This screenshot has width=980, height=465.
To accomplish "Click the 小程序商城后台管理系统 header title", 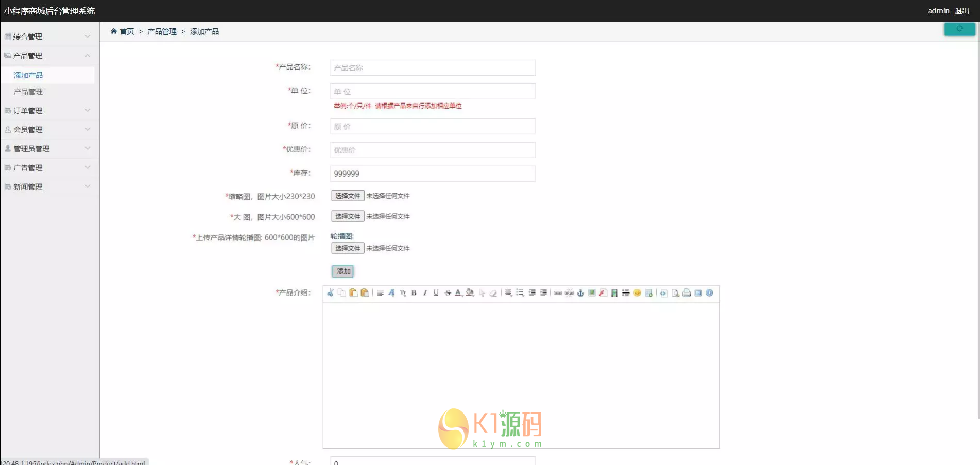I will tap(49, 11).
